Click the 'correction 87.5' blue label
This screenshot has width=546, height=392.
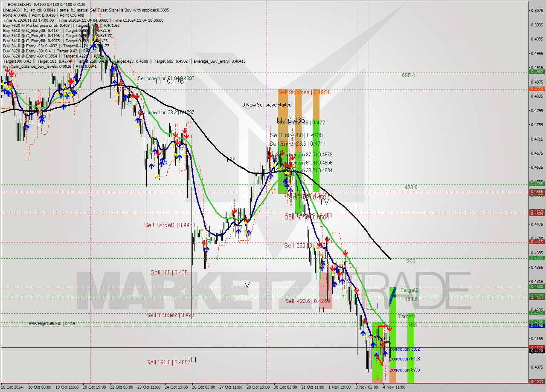[404, 370]
